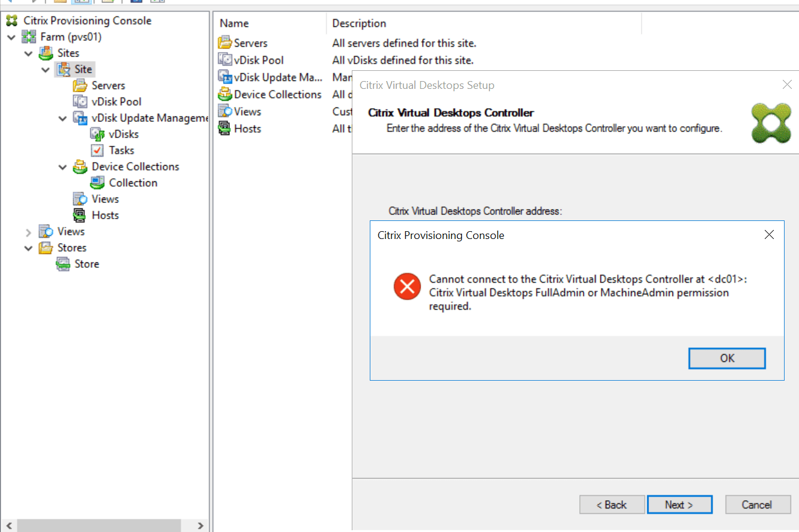
Task: Select the Servers icon in the details pane
Action: tap(226, 43)
